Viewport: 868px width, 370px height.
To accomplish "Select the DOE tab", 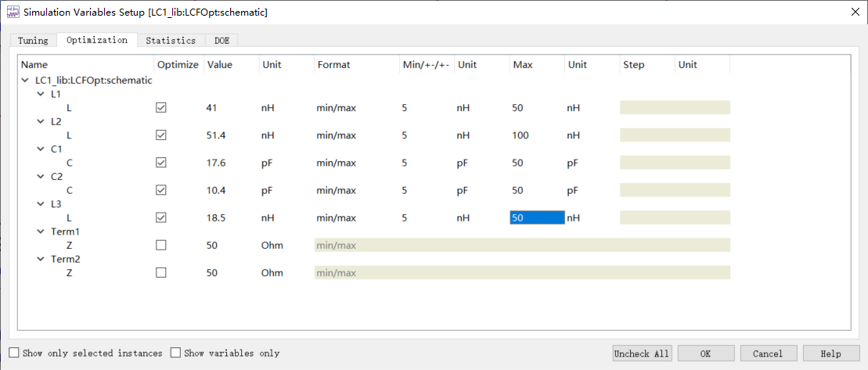I will pos(222,41).
